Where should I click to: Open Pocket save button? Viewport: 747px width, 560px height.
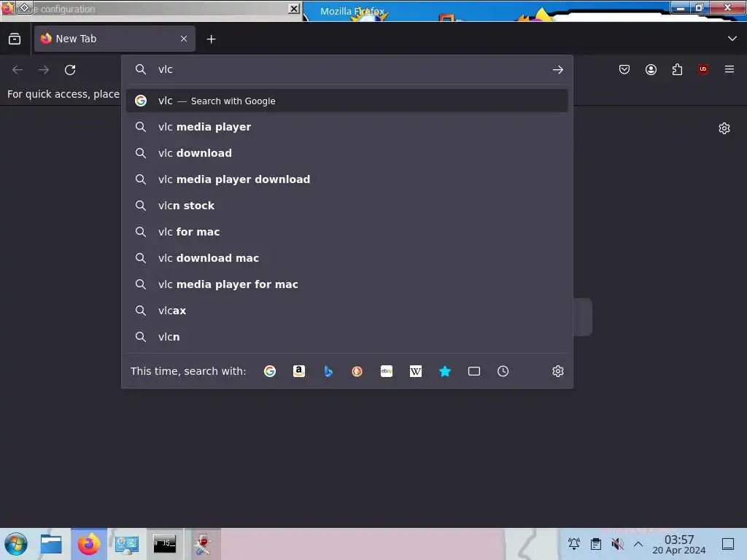tap(624, 69)
